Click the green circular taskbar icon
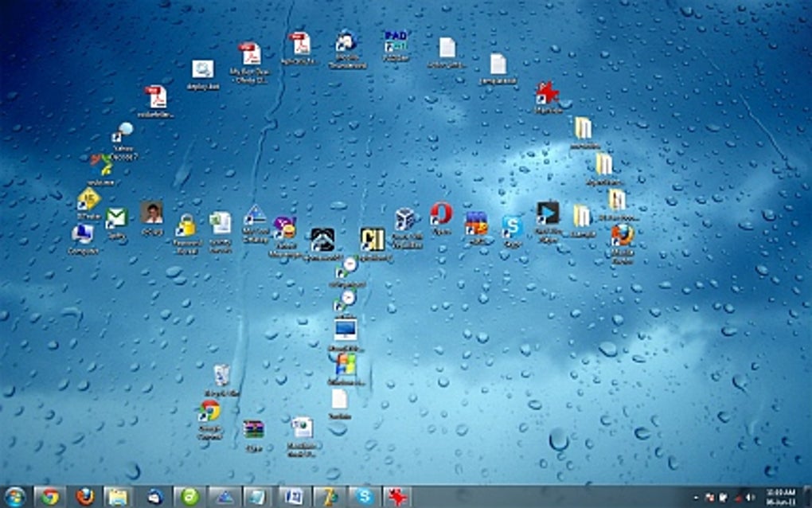The height and width of the screenshot is (508, 812). pyautogui.click(x=189, y=497)
